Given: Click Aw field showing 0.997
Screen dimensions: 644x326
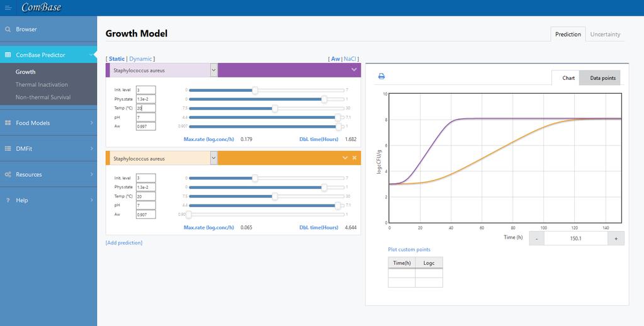Looking at the screenshot, I should 146,126.
